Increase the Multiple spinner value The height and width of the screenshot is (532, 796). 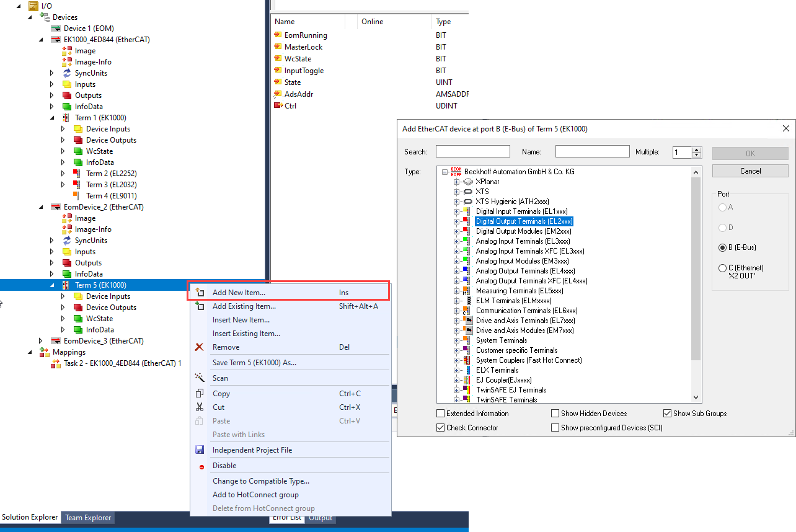coord(697,149)
